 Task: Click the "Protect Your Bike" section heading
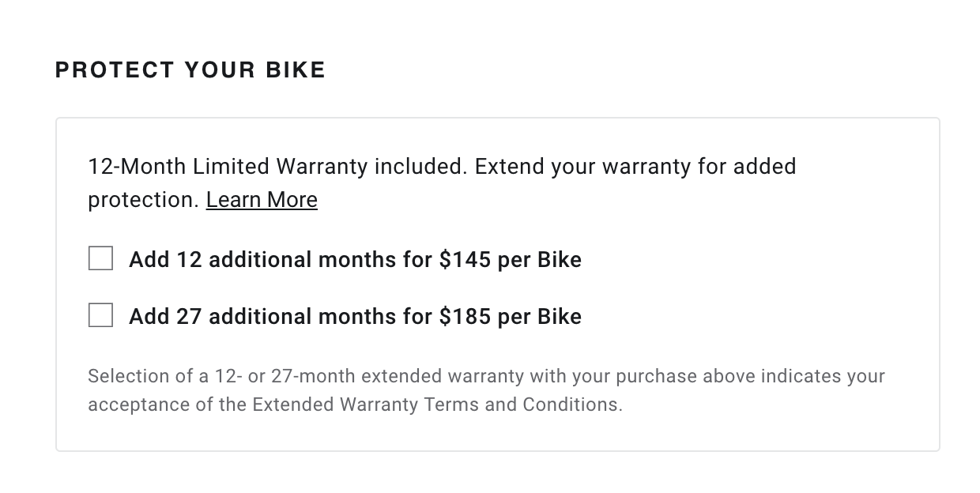click(190, 70)
